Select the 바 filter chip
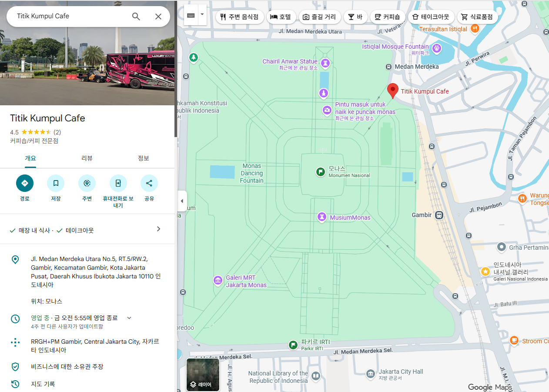 coord(355,17)
